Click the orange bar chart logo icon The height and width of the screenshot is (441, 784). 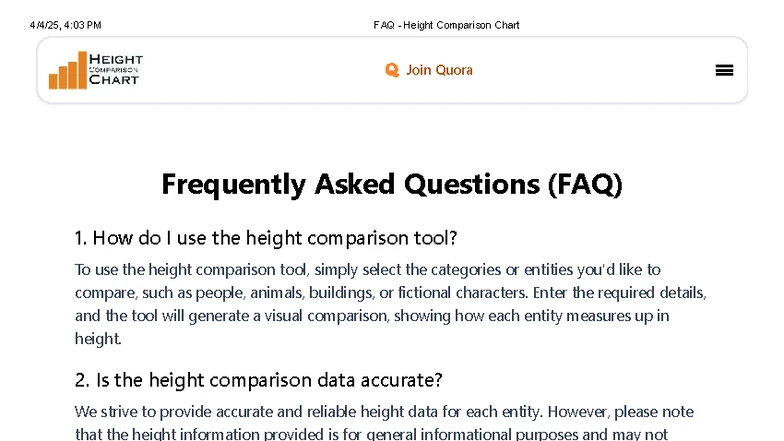pos(67,71)
